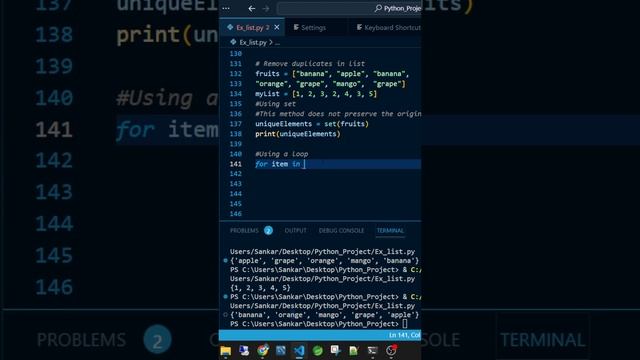Click the '# Remove duplicates in list' comment
Screen dimensions: 640x360
(x=310, y=64)
